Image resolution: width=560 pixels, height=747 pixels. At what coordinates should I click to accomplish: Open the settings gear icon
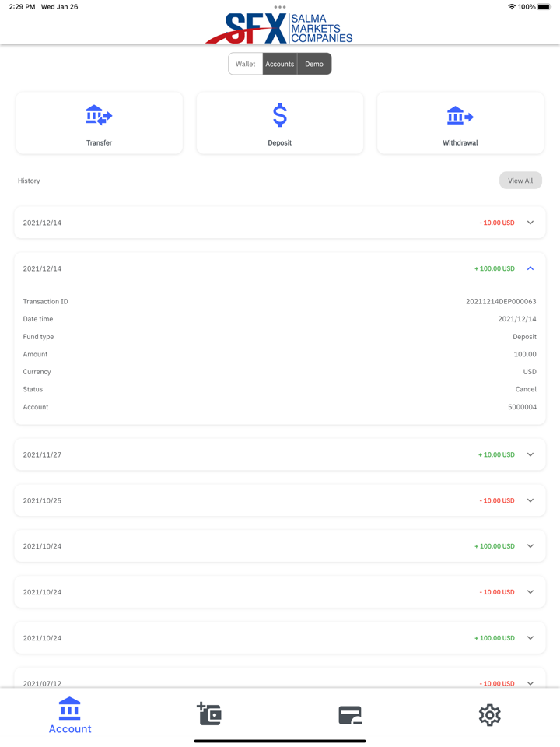[489, 714]
